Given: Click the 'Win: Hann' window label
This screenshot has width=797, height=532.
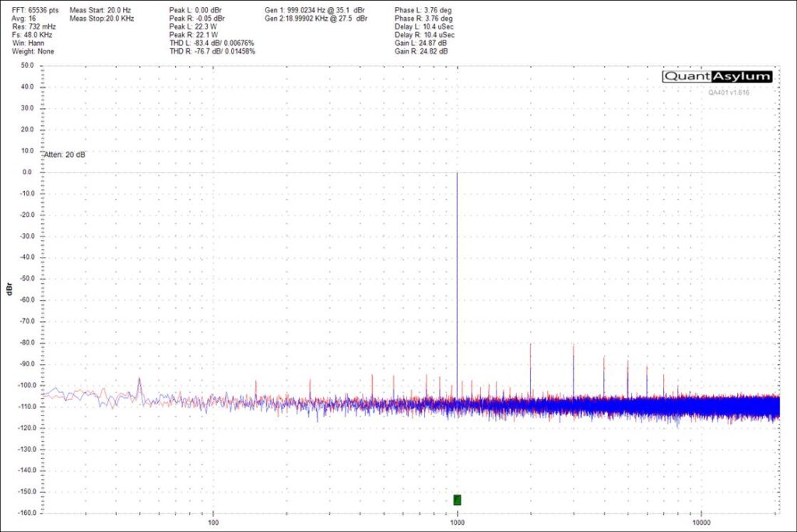Looking at the screenshot, I should (x=28, y=44).
